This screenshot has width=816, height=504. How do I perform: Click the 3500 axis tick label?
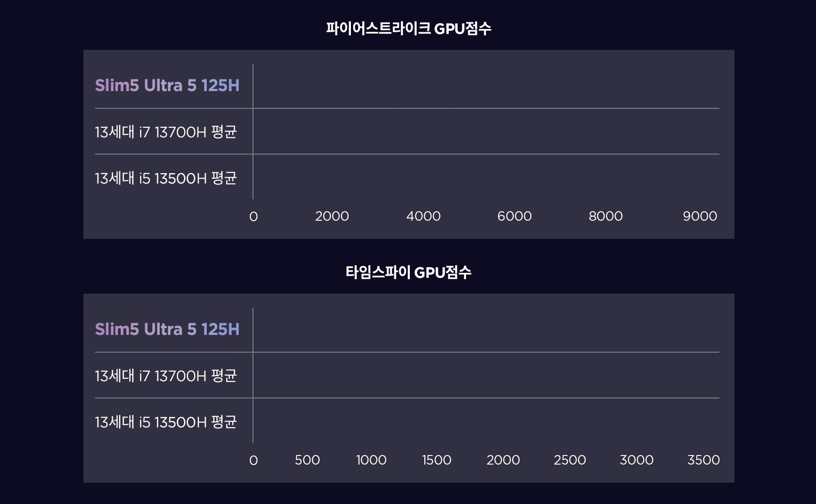pyautogui.click(x=704, y=460)
